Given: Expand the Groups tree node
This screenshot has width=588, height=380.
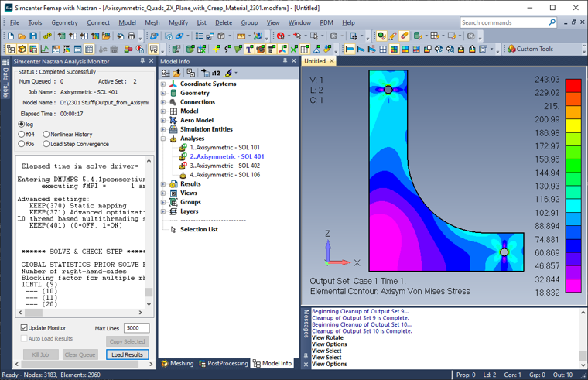Looking at the screenshot, I should point(163,202).
